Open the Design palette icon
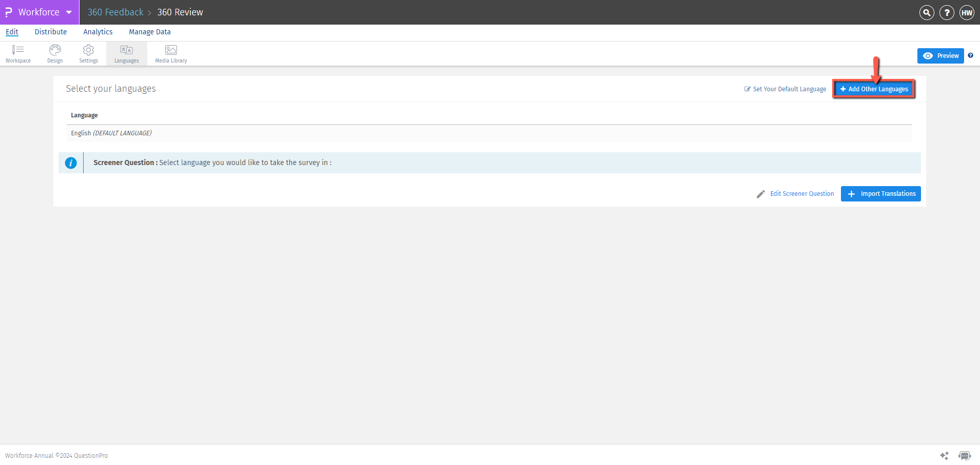 point(55,53)
